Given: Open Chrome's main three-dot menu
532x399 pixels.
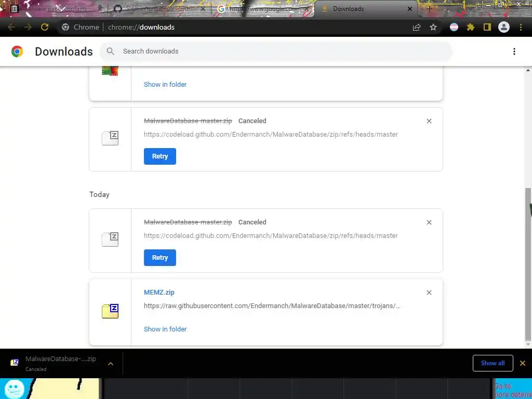Looking at the screenshot, I should 521,27.
